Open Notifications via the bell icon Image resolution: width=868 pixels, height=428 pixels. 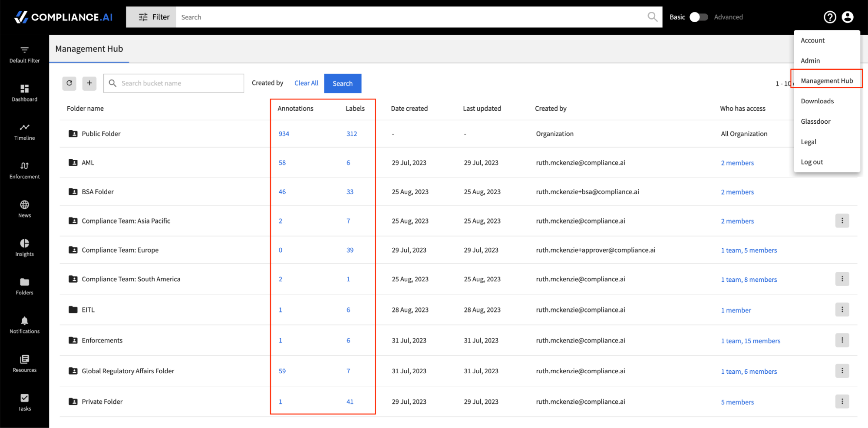[x=24, y=320]
